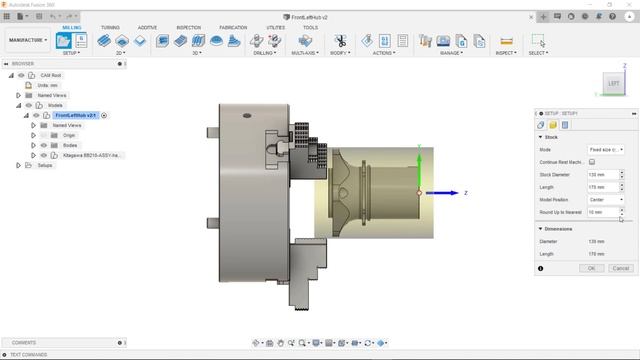Select the 3D Ramp tool
640x360 pixels.
click(x=234, y=41)
